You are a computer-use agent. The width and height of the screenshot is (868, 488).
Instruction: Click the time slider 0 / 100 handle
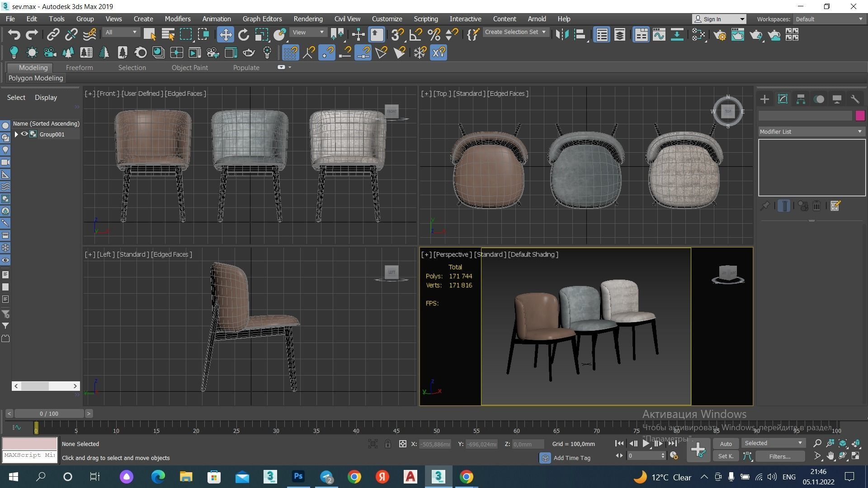tap(49, 413)
